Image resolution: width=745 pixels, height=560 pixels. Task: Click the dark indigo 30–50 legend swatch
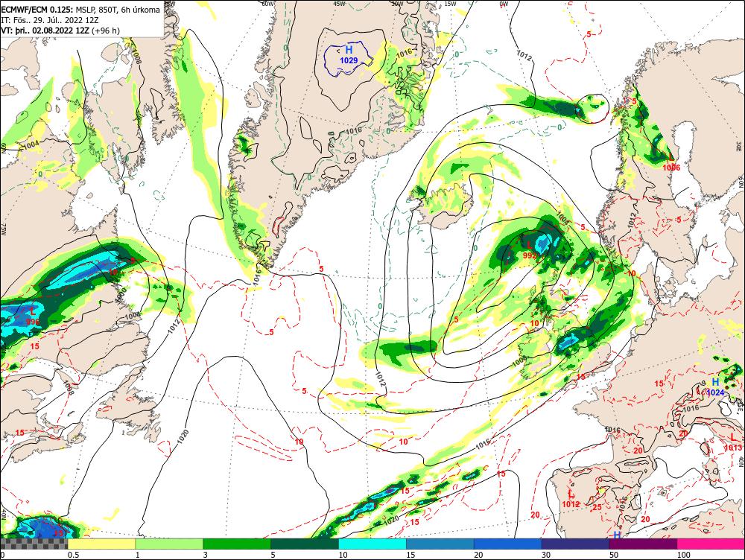coord(575,544)
